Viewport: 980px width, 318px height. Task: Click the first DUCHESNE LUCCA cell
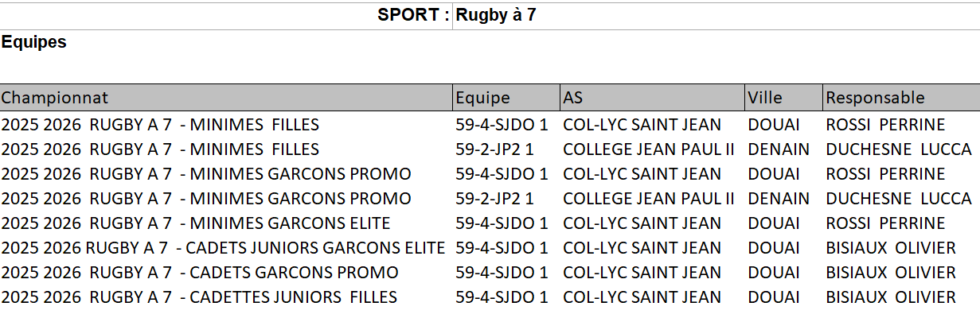[x=898, y=149]
